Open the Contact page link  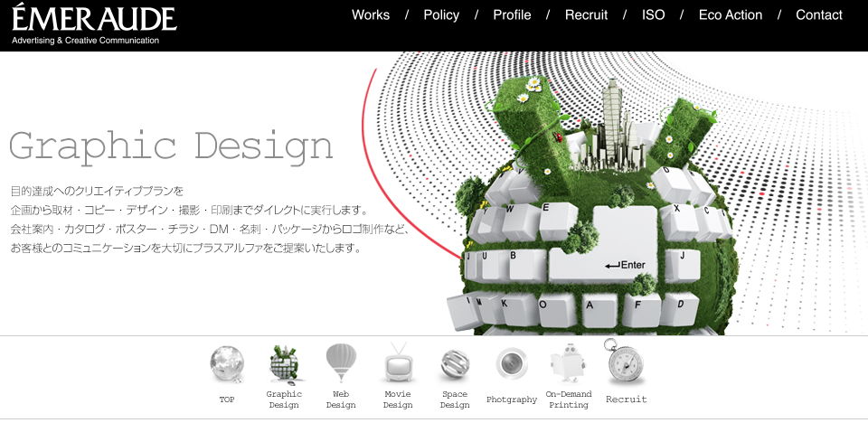point(818,15)
